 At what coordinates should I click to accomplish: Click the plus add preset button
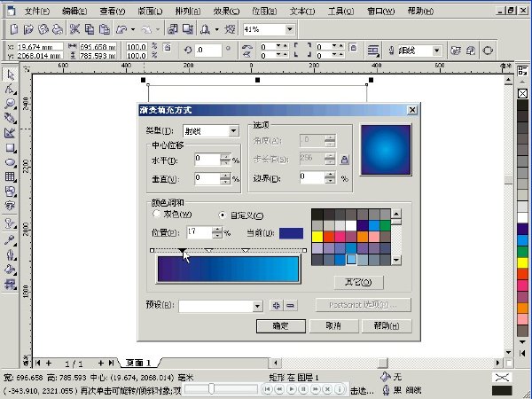click(x=277, y=306)
